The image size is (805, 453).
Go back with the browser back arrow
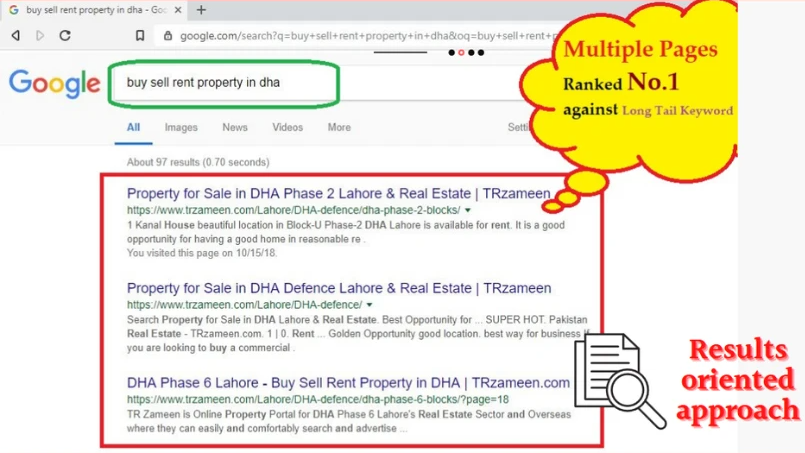[x=16, y=35]
